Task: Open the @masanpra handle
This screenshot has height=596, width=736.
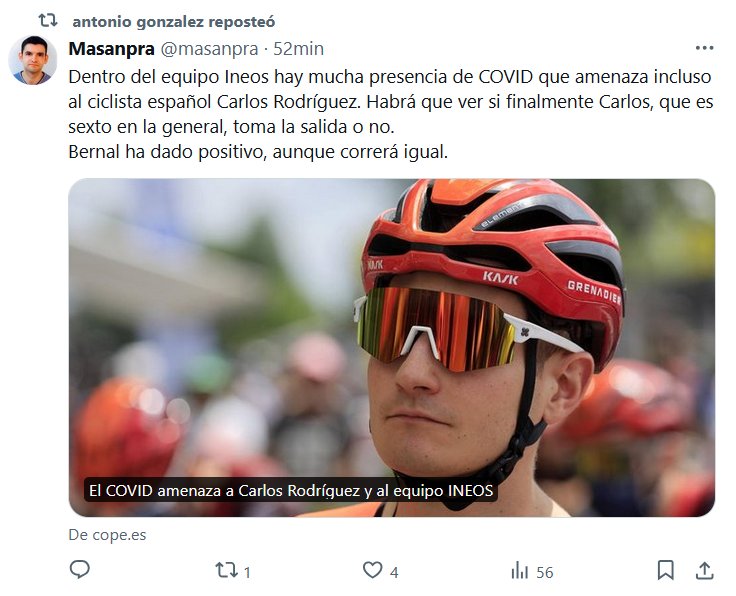Action: click(210, 49)
